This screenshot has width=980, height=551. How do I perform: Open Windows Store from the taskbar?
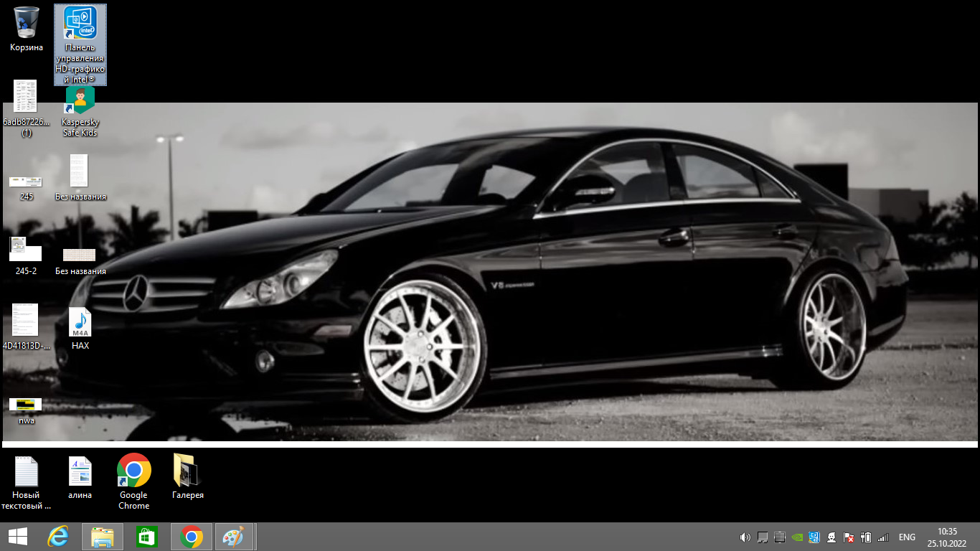pyautogui.click(x=146, y=537)
